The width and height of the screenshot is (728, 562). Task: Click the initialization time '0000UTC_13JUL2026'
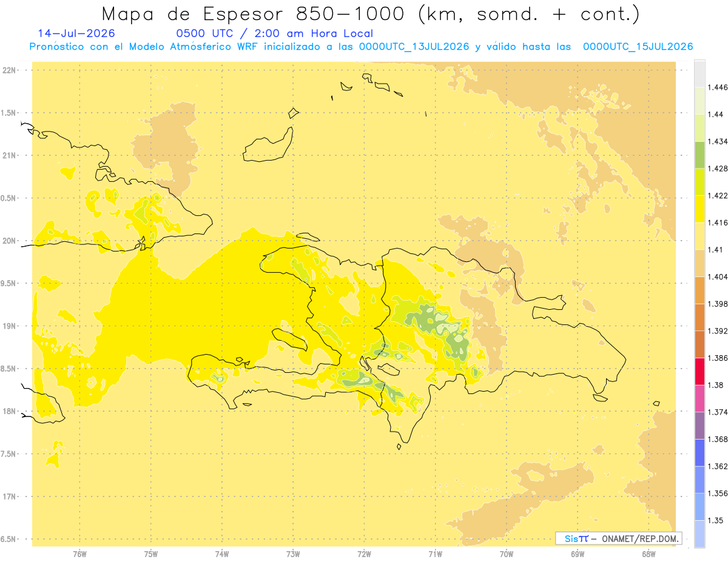(414, 47)
